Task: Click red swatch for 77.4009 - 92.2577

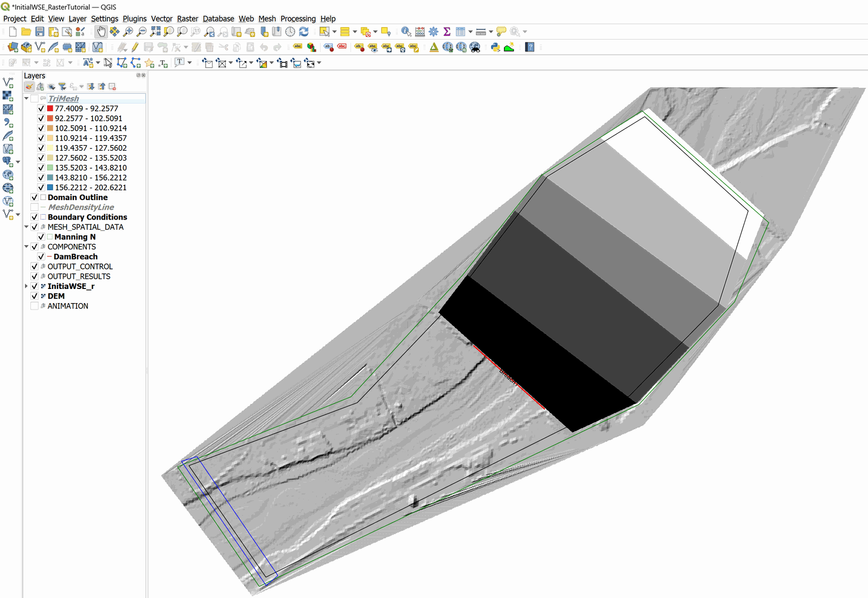Action: click(50, 108)
